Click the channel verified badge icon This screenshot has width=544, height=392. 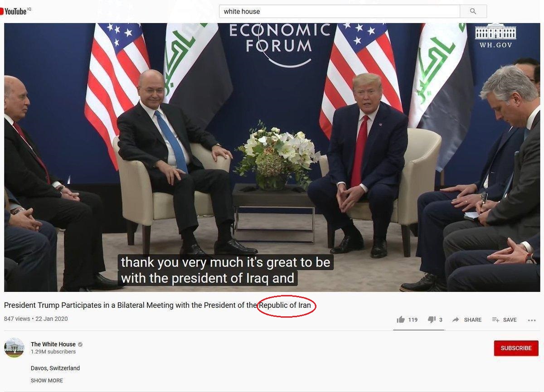80,344
